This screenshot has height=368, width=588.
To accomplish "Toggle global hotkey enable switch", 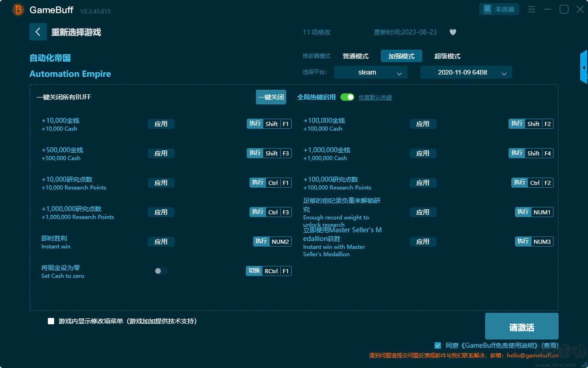I will [347, 97].
